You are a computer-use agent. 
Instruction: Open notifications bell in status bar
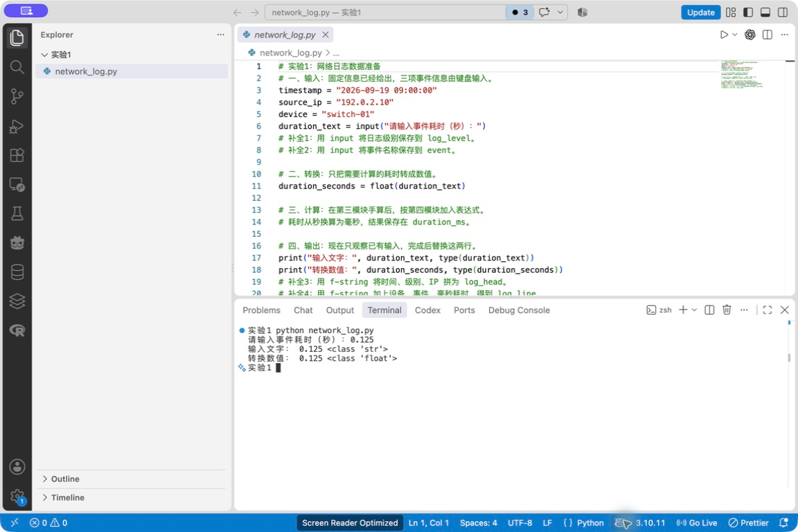(783, 523)
